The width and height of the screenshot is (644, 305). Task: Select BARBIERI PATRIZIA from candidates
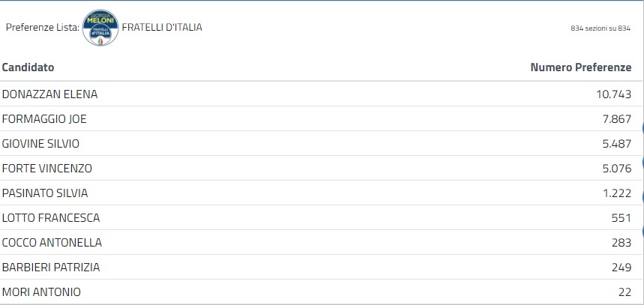pyautogui.click(x=51, y=268)
